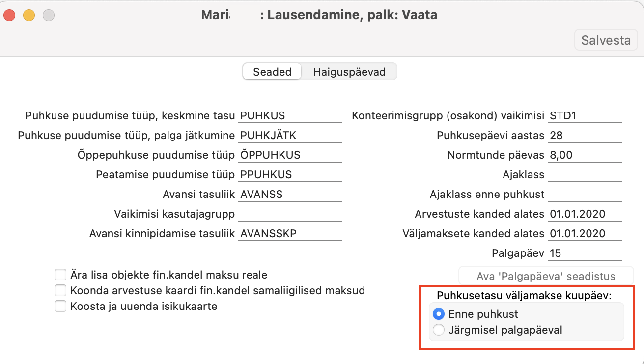Open the 'Ava Palgapäeva seadistus' button
The image size is (644, 364).
(546, 276)
